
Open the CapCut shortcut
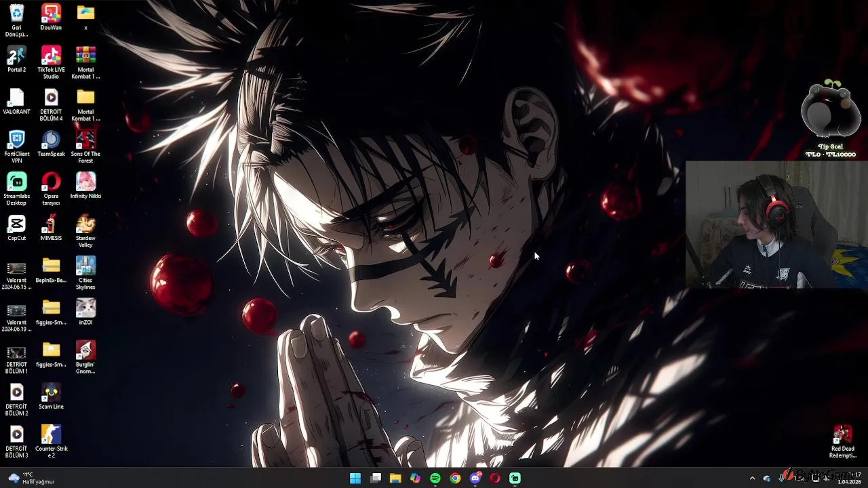point(16,228)
